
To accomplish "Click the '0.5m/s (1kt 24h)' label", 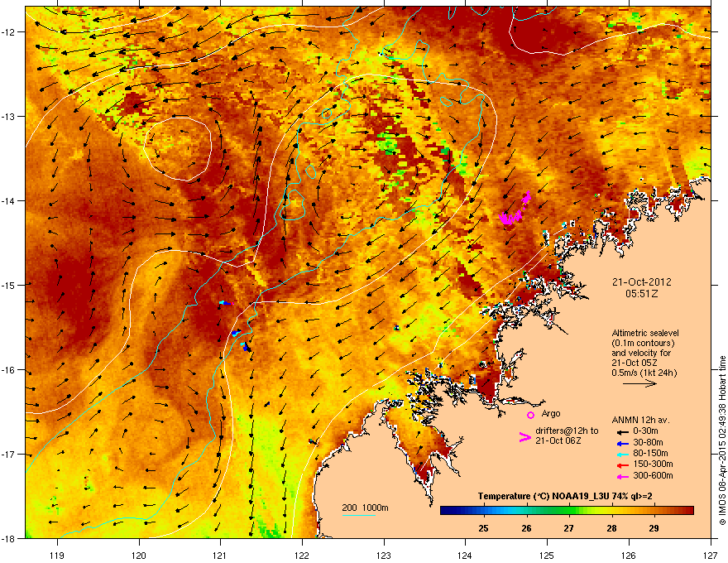I will click(x=644, y=373).
